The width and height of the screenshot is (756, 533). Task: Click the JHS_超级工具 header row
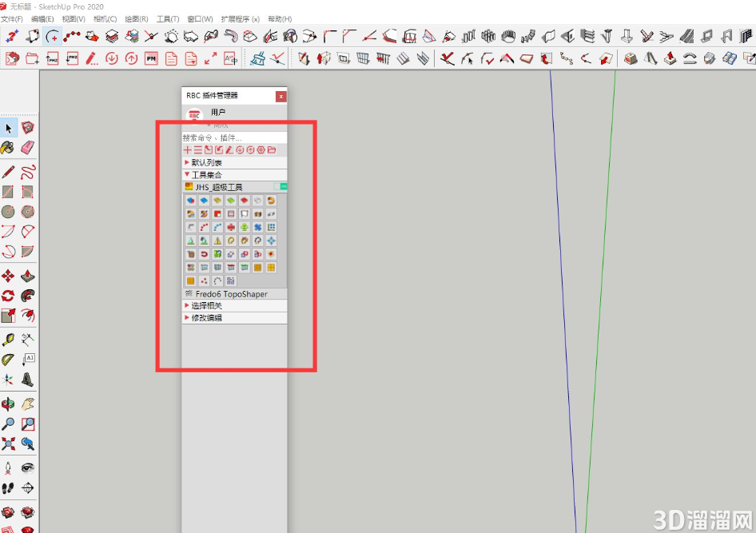pos(234,187)
